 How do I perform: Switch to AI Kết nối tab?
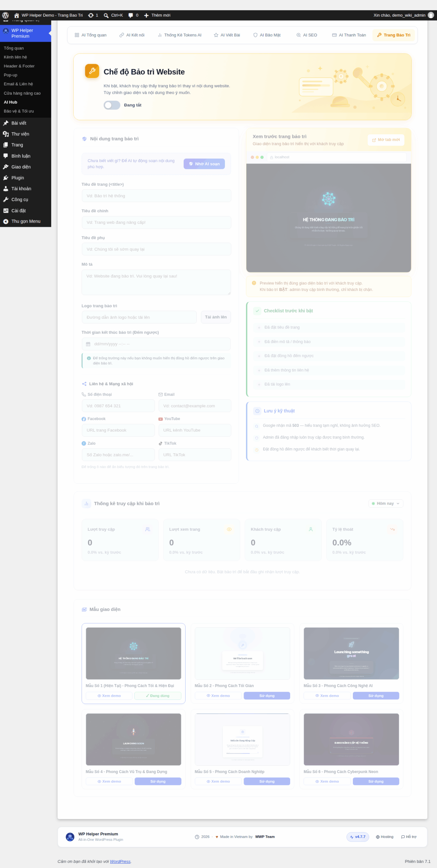(132, 35)
